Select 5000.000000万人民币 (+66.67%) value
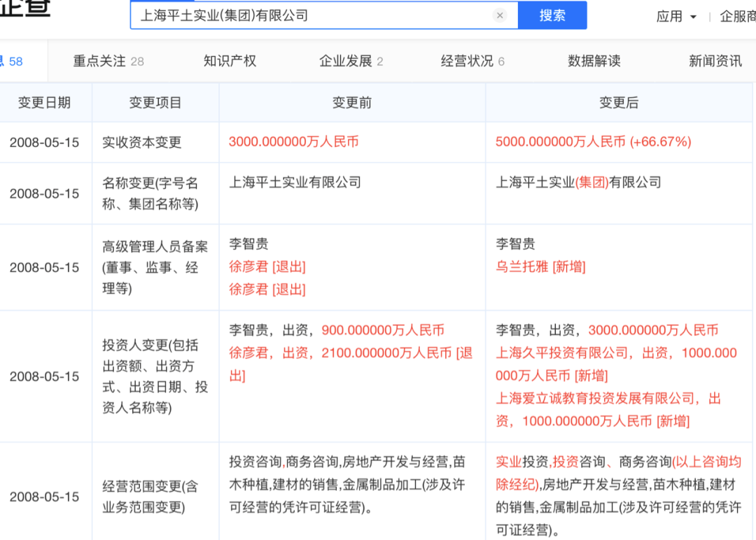The height and width of the screenshot is (540, 756). (x=594, y=141)
